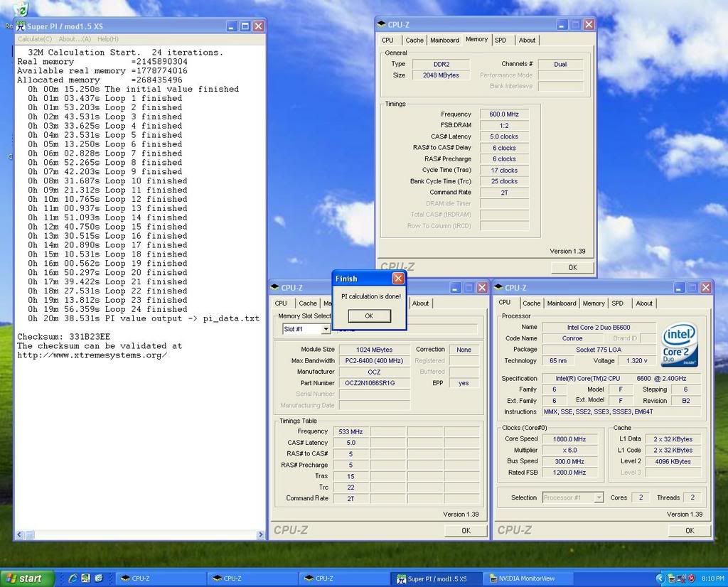The image size is (728, 587).
Task: Open the Recycle Bin desktop icon
Action: click(21, 9)
